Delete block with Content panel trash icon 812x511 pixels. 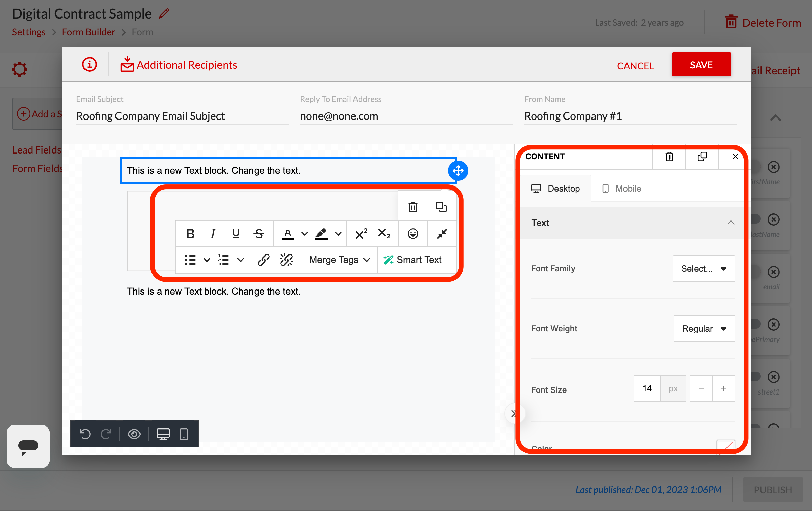(x=669, y=157)
